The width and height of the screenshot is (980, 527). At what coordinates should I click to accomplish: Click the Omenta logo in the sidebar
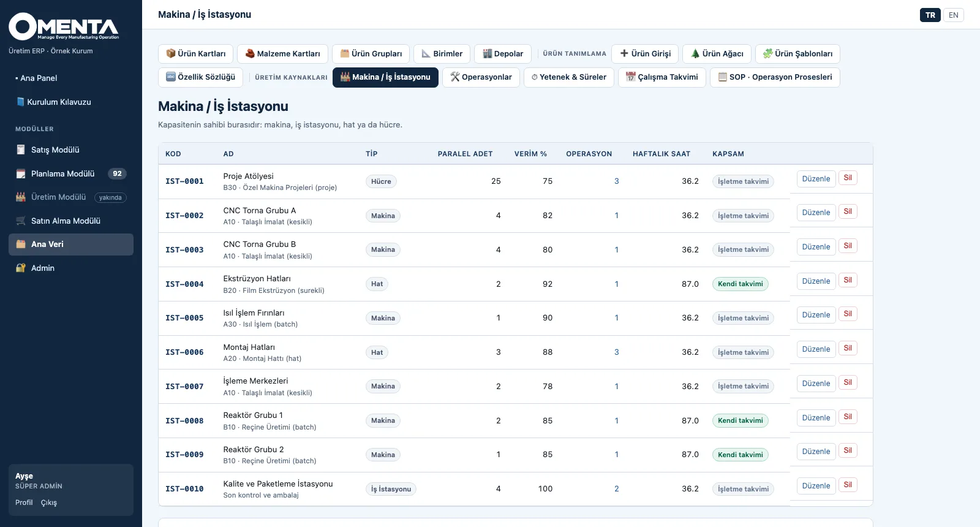click(x=64, y=26)
